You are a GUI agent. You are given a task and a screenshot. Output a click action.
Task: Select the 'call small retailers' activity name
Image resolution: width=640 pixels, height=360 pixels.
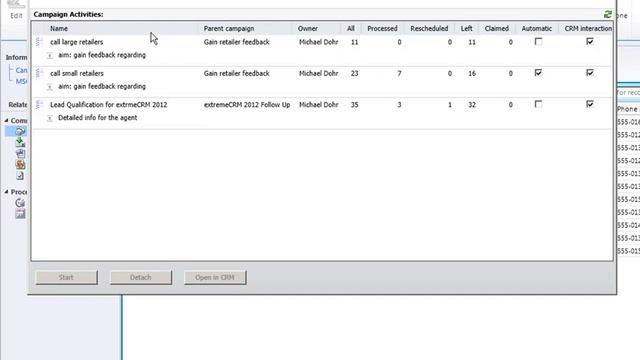(77, 73)
